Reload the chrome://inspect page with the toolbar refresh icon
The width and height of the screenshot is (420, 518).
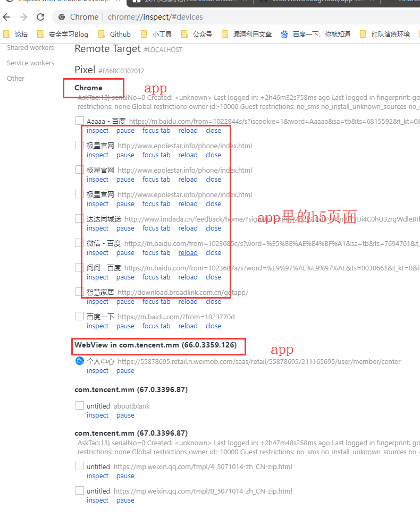pyautogui.click(x=40, y=17)
